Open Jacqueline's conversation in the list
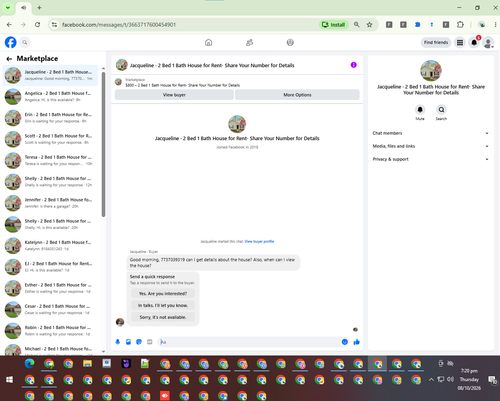The width and height of the screenshot is (500, 401). (x=50, y=75)
